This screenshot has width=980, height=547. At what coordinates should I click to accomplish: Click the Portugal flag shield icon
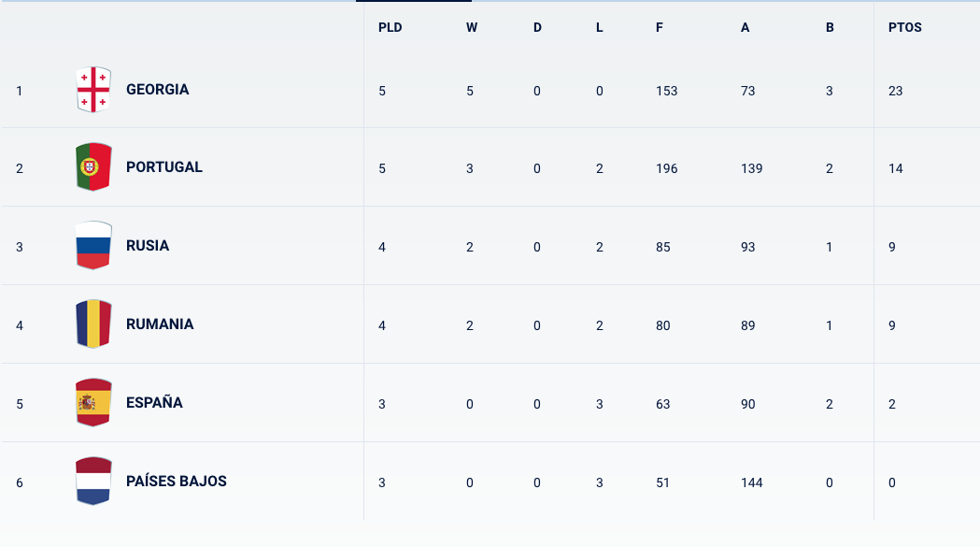[93, 167]
